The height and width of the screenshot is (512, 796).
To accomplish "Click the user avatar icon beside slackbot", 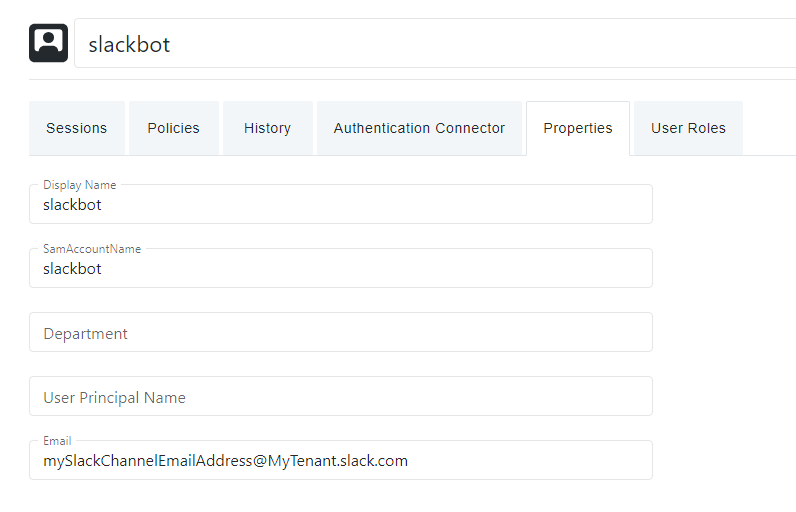I will coord(48,43).
